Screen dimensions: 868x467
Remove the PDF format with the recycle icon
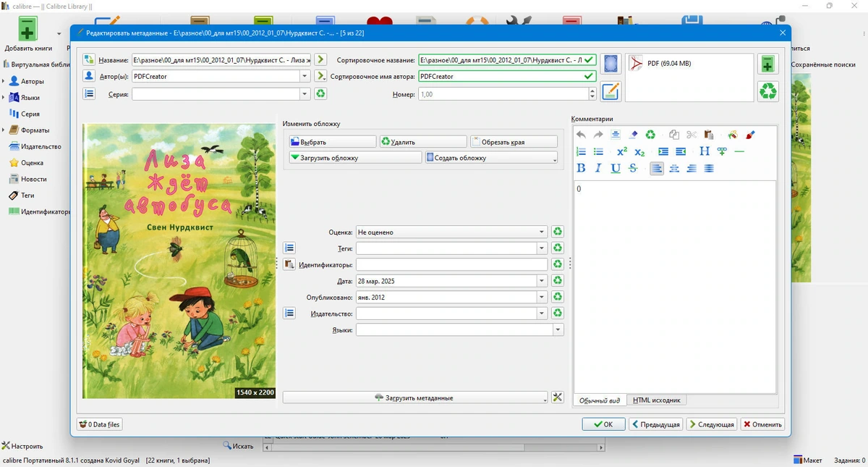pyautogui.click(x=768, y=91)
